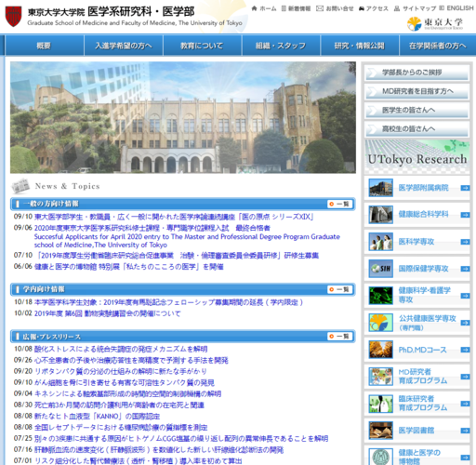
Task: Open the 教育について menu
Action: click(x=202, y=46)
